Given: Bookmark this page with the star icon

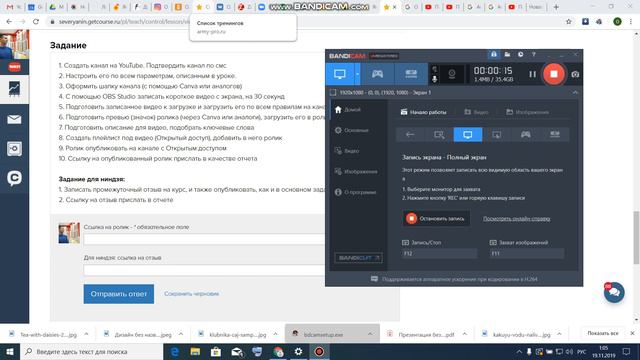Looking at the screenshot, I should (569, 22).
